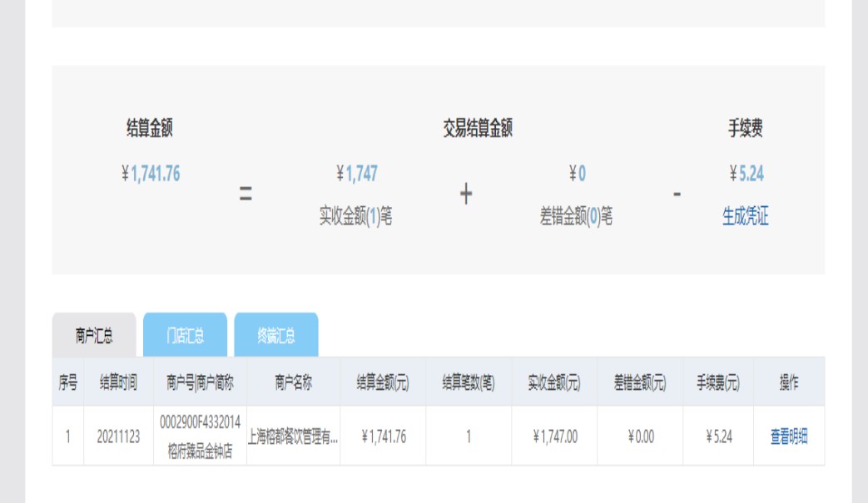868x503 pixels.
Task: Click the 结算金额(元) column header
Action: coord(383,382)
